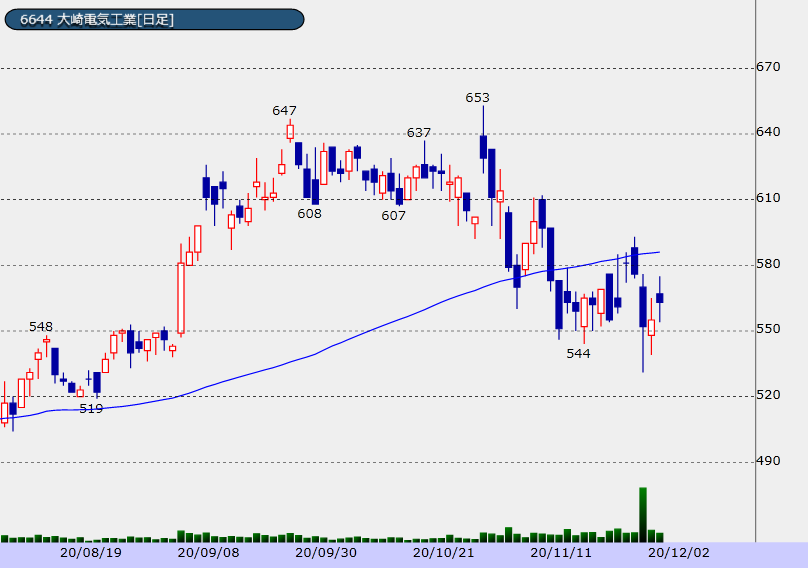Click the 20/10/21 date label
The image size is (808, 568).
444,553
